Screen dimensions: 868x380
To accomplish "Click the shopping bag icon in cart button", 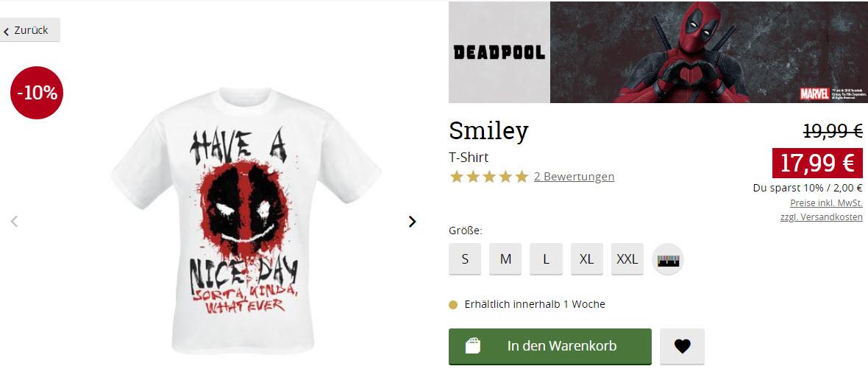I will tap(472, 345).
